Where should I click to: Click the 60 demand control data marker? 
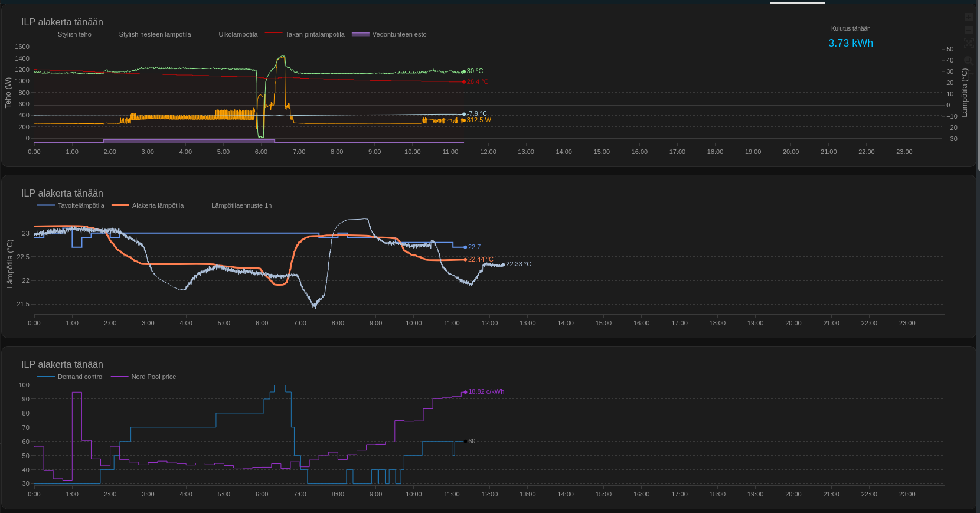(465, 442)
